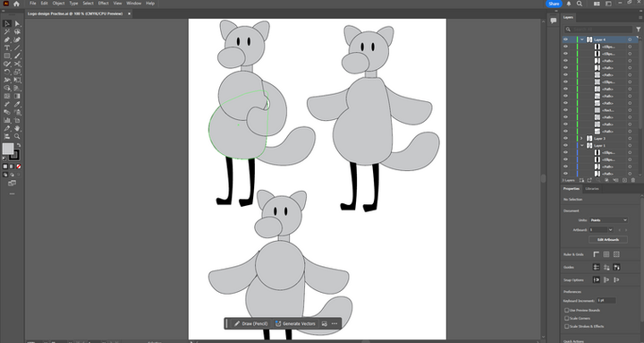
Task: Toggle Scale Corners checkbox
Action: point(567,318)
